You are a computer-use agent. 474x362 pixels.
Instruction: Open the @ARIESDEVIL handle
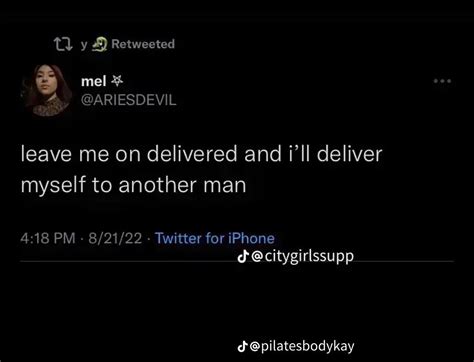click(x=129, y=100)
